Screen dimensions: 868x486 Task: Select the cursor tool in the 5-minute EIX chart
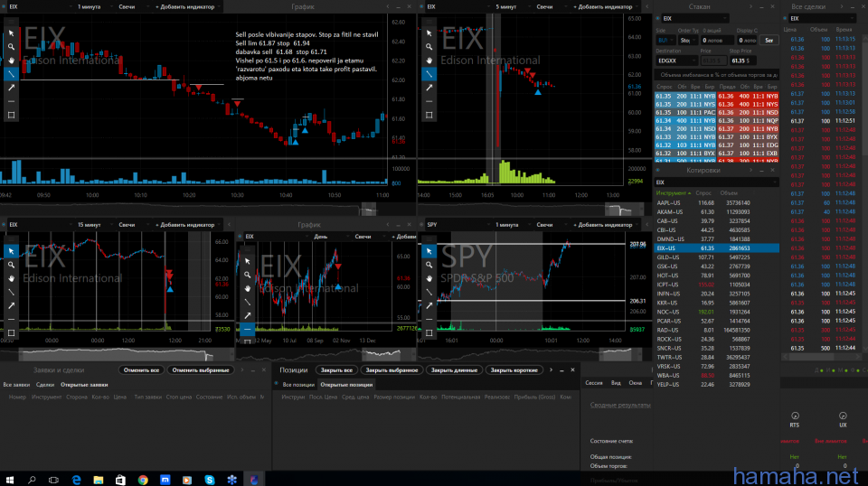pos(429,33)
